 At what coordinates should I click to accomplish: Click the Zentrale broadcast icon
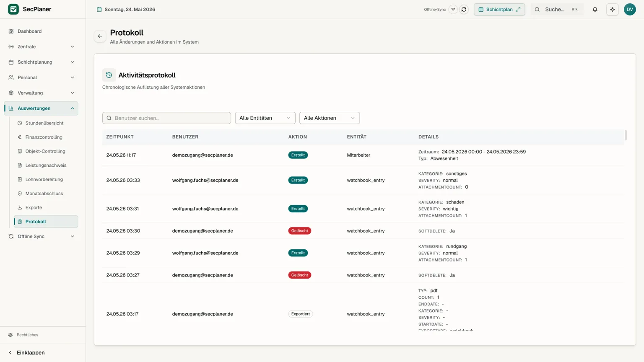point(11,47)
